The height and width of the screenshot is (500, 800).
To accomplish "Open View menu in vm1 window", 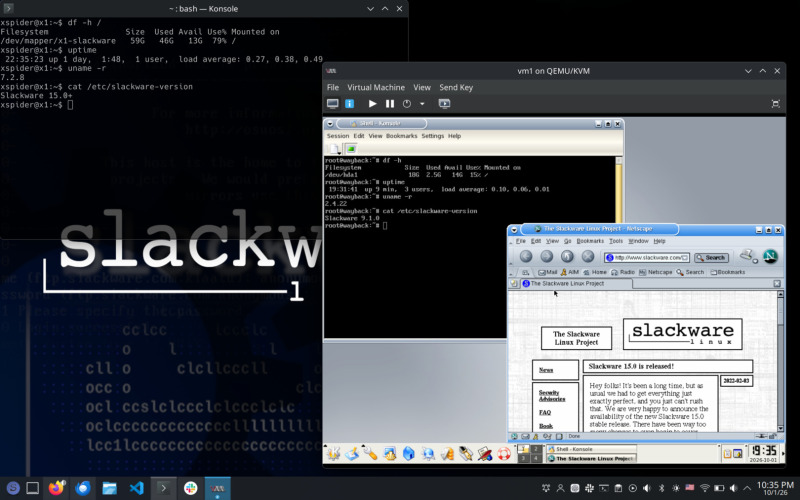I will click(x=422, y=87).
